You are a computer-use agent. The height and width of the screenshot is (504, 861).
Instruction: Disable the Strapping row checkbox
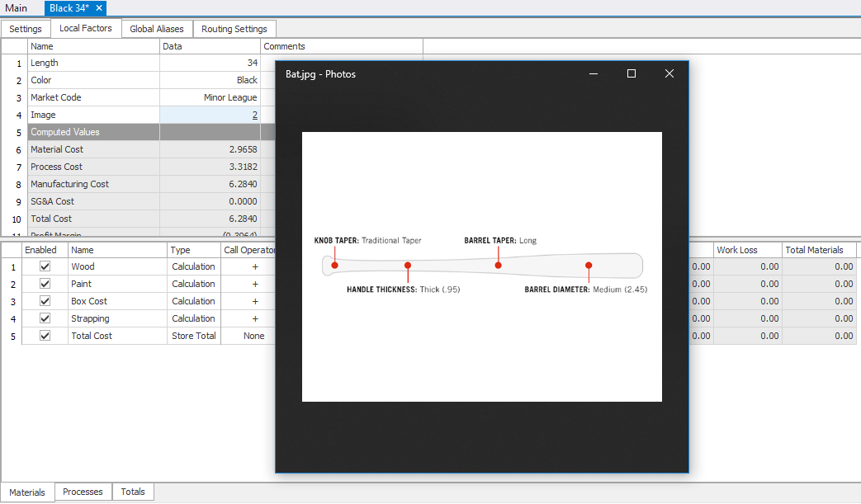[45, 318]
